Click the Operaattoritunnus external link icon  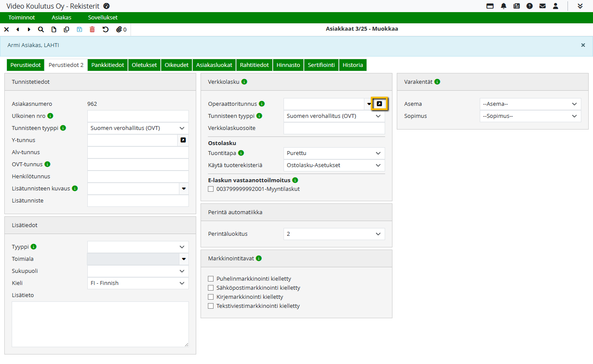pos(379,104)
